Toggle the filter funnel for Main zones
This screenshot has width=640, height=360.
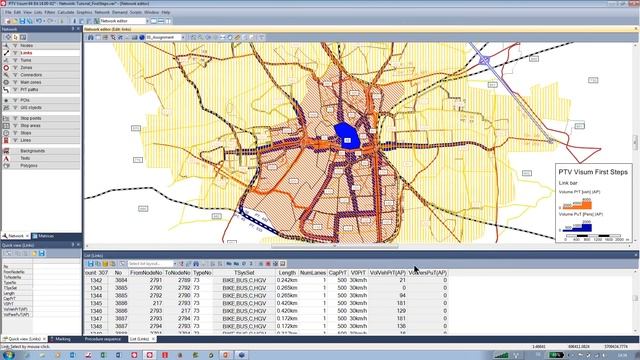click(15, 82)
